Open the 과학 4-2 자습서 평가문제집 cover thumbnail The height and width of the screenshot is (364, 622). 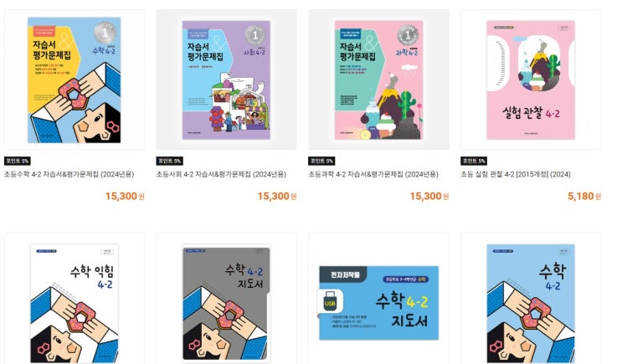(378, 79)
